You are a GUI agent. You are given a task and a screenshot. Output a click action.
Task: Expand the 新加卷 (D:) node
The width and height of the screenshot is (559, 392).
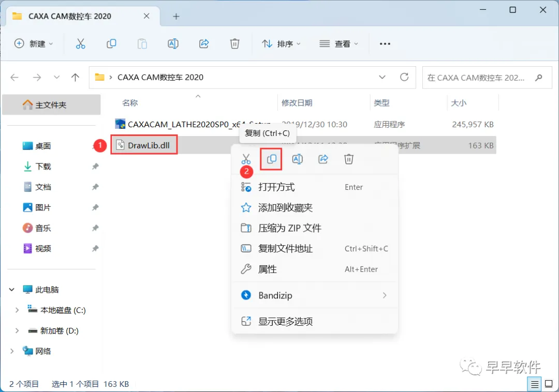[17, 331]
